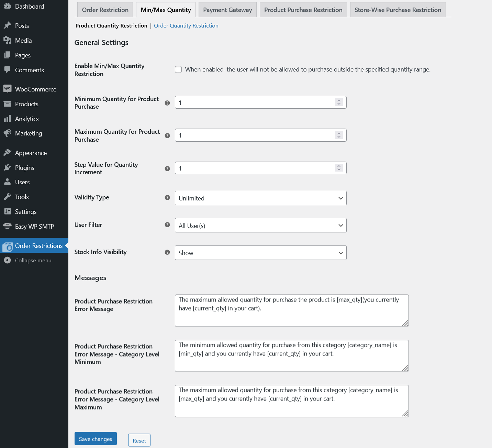The height and width of the screenshot is (448, 492).
Task: Follow the Order Quantity Restriction link
Action: (186, 25)
